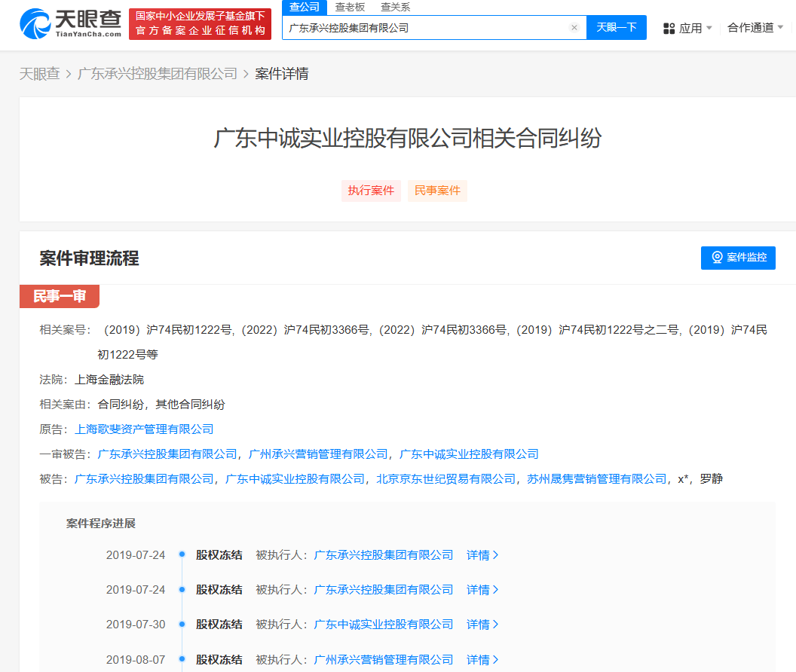The image size is (796, 672).
Task: Clear the search box with the X icon
Action: 574,28
